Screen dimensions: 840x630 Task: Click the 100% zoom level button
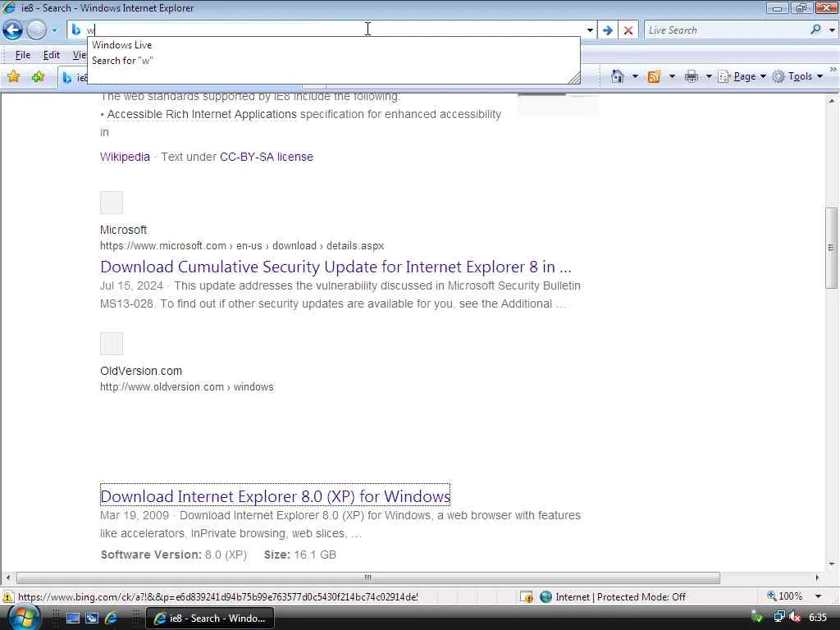(785, 596)
